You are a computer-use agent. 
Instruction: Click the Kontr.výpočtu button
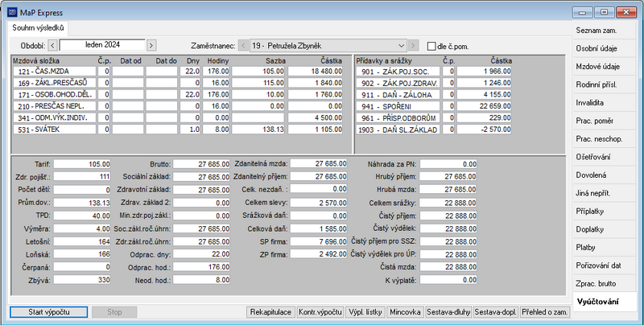pyautogui.click(x=320, y=312)
